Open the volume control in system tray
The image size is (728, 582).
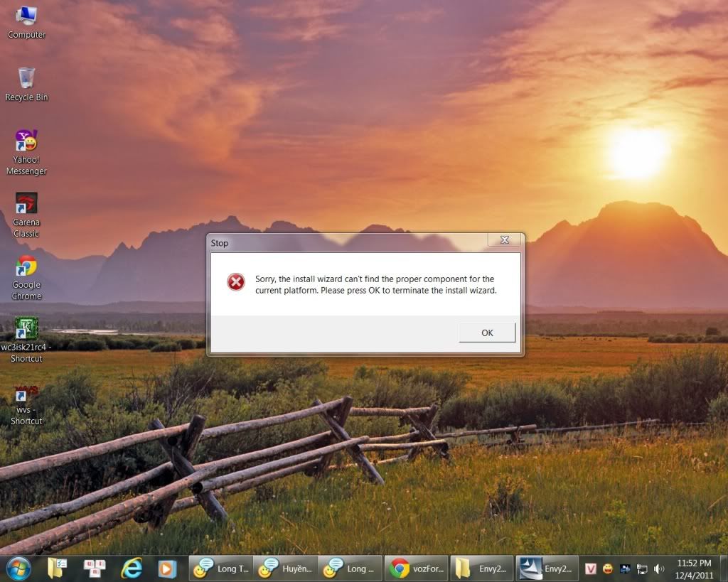coord(659,569)
